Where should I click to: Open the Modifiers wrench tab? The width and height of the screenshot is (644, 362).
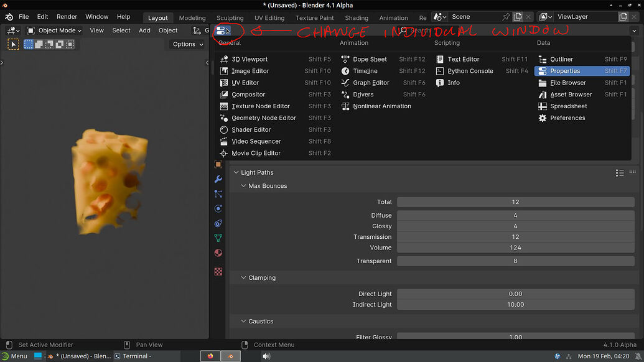[x=218, y=179]
